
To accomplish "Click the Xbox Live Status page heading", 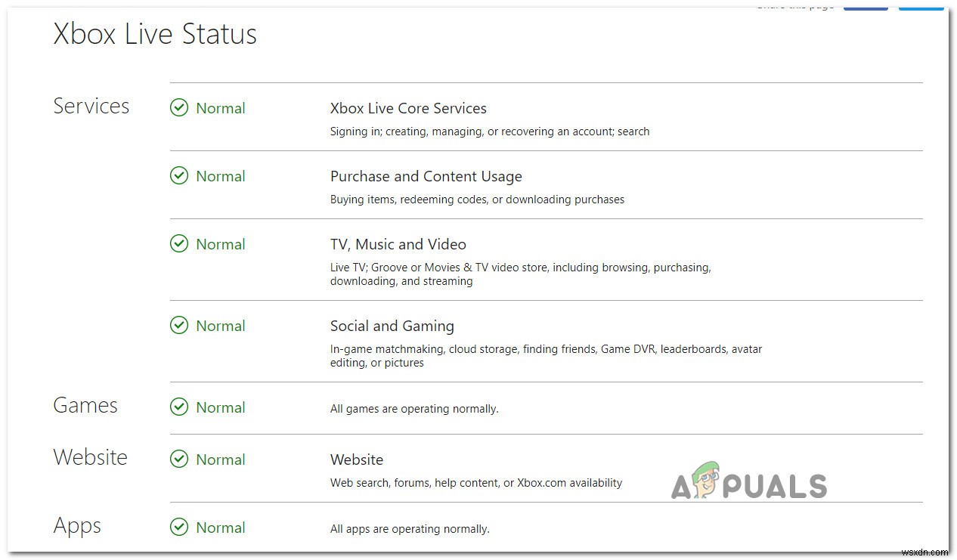I will pos(155,34).
